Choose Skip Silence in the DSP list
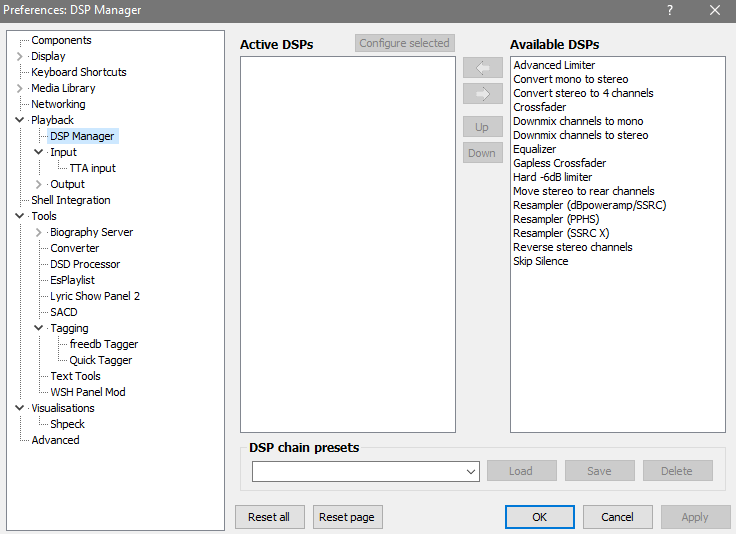736x534 pixels. [540, 261]
